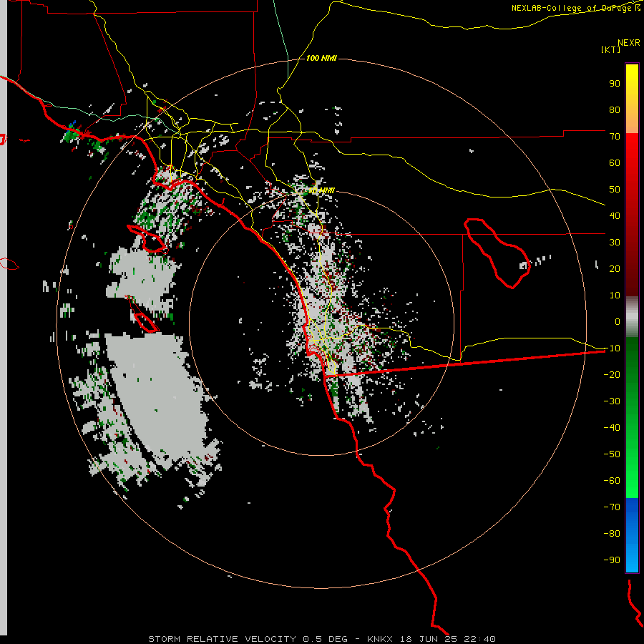This screenshot has height=644, width=644.
Task: Click the 50 value on velocity scale
Action: (615, 190)
